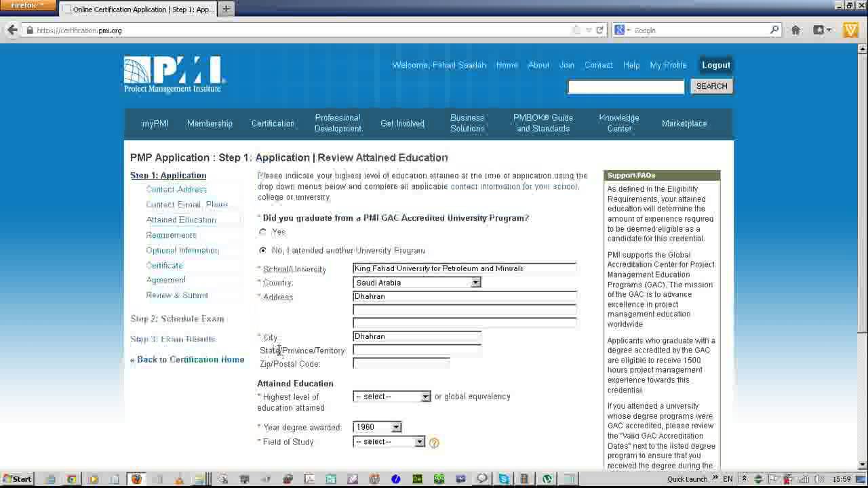Click the School/University text field

tap(465, 269)
